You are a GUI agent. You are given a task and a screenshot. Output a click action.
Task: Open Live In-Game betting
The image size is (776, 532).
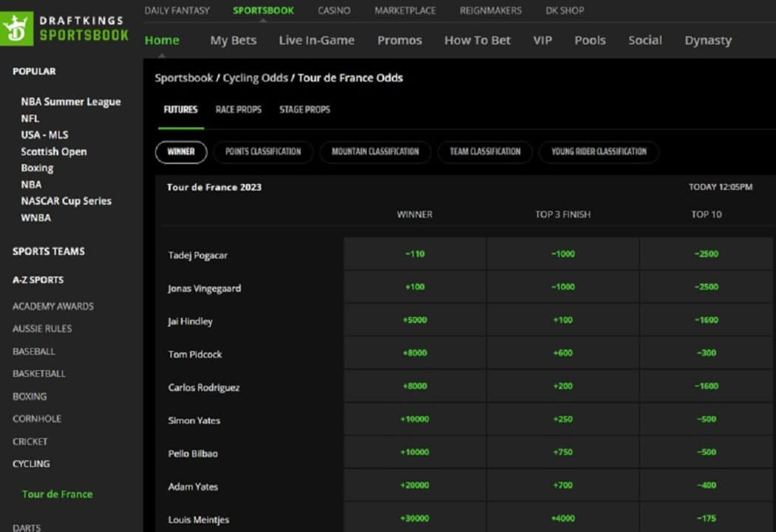point(316,40)
